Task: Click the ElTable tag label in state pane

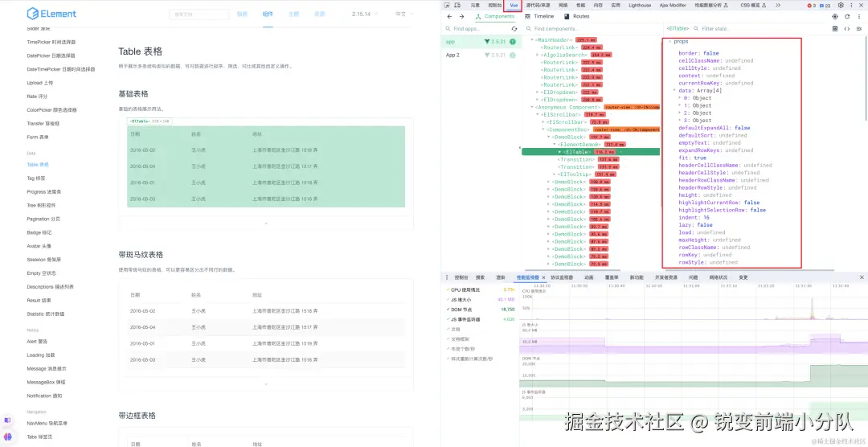Action: (x=678, y=29)
